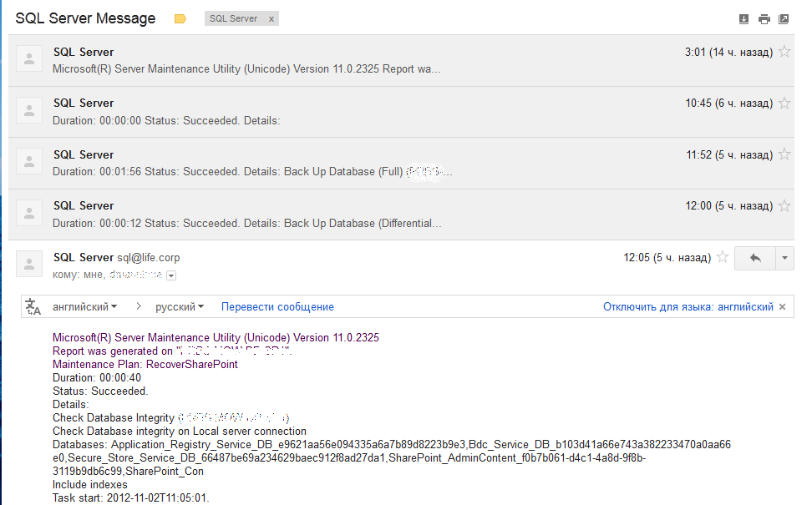Click the Maintenance Plan: RecoverSharePoint line
Screen dimensions: 812x505
coord(145,364)
